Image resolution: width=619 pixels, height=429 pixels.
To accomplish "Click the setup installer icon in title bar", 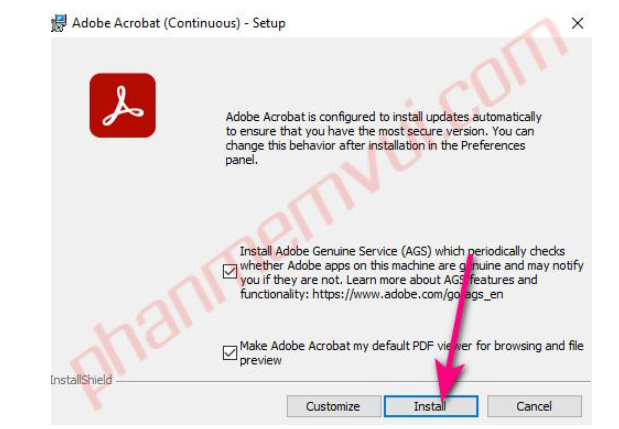I will (59, 23).
